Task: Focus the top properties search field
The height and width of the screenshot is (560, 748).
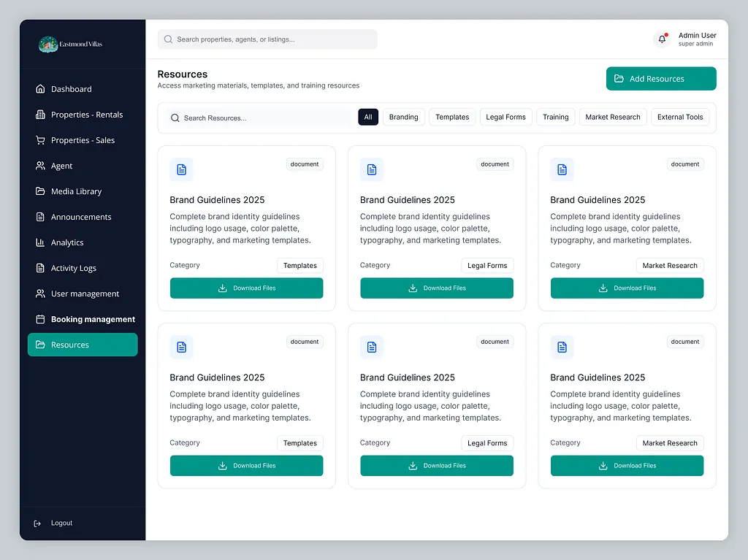Action: 267,39
